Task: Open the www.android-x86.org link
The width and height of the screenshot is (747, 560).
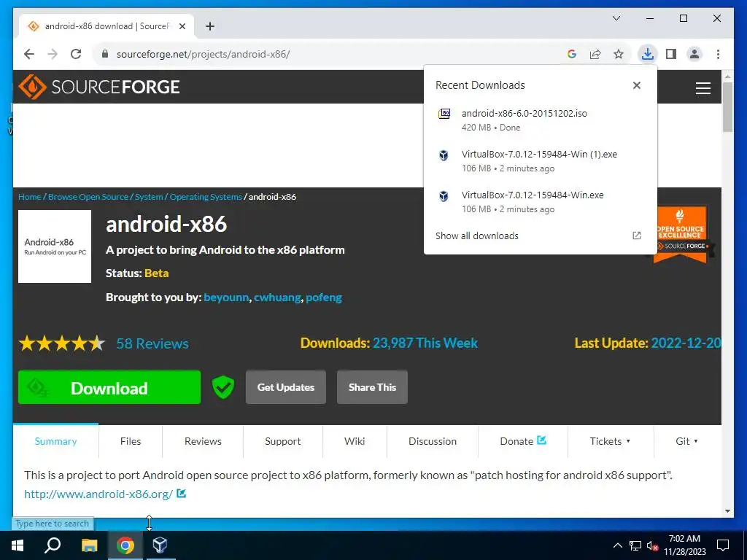Action: pyautogui.click(x=98, y=494)
